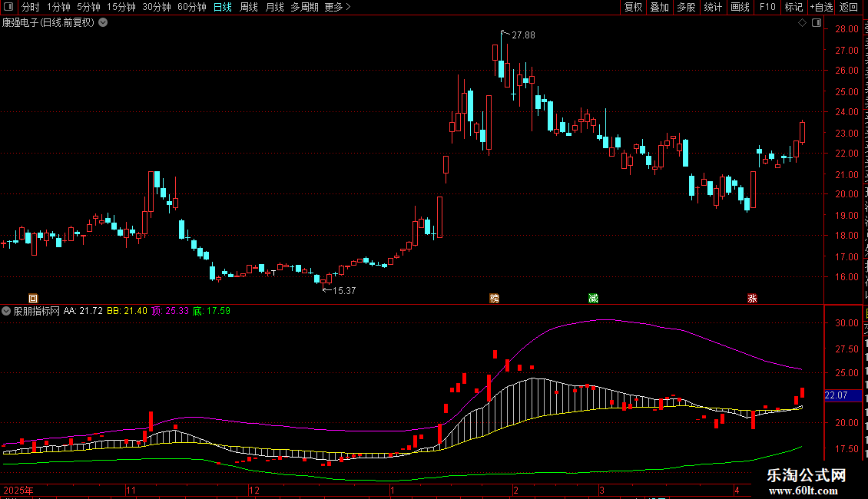Screen dimensions: 868x499
Task: Select the 日线 daily chart tab
Action: [x=223, y=7]
